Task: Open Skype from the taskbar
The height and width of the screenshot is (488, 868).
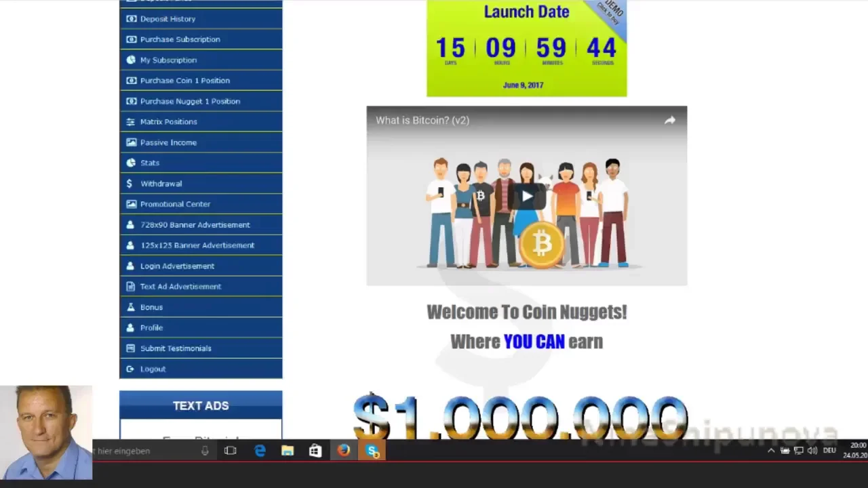Action: [372, 451]
